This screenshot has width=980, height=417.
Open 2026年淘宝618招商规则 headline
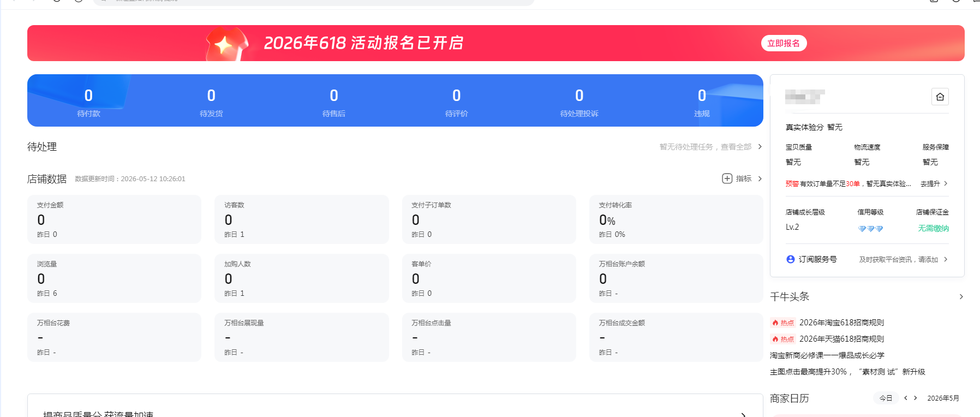coord(841,323)
